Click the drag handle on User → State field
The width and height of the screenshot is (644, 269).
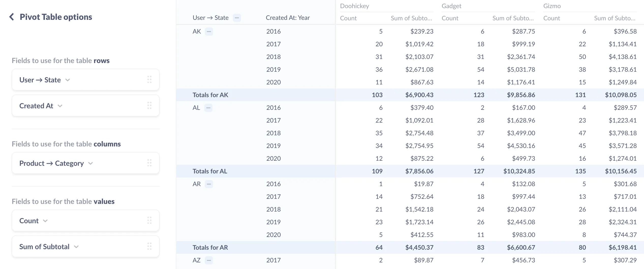pyautogui.click(x=150, y=80)
